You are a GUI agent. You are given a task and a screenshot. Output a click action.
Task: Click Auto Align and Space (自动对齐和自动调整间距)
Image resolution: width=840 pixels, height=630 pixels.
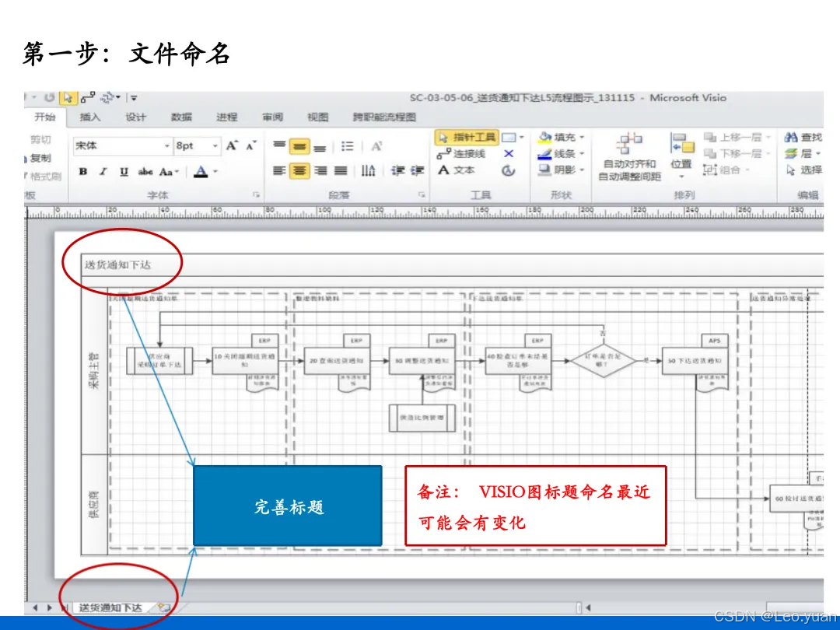pos(629,158)
